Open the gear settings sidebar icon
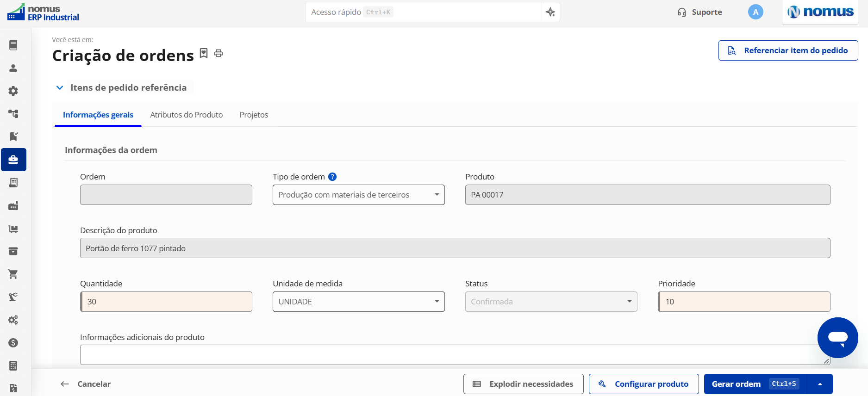 pos(13,91)
